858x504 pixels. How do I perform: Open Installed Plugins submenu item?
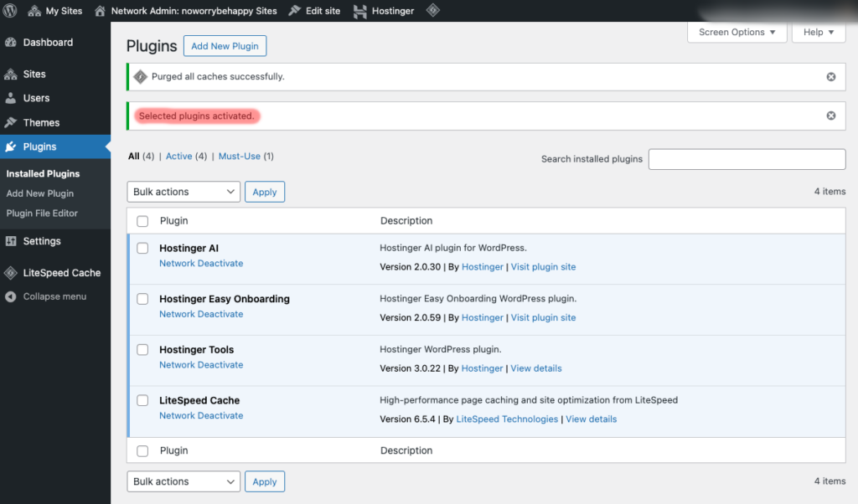(x=43, y=174)
